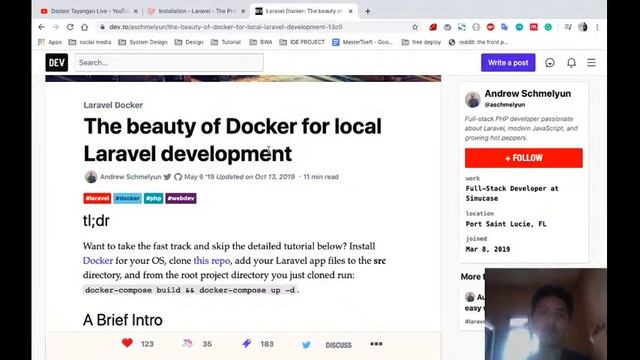Open the Tutorial bookmarks folder
Screen dimensions: 640x360
[226, 42]
